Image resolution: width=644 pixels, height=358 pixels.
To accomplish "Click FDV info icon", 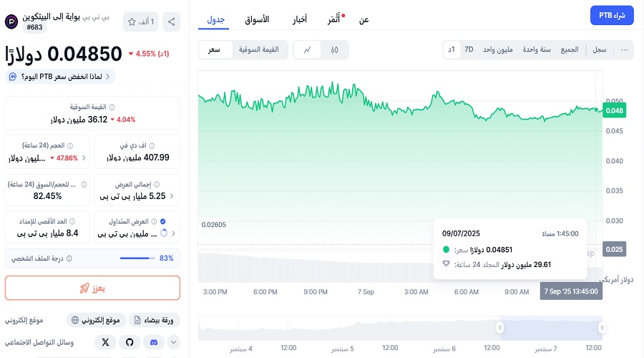I will (152, 145).
